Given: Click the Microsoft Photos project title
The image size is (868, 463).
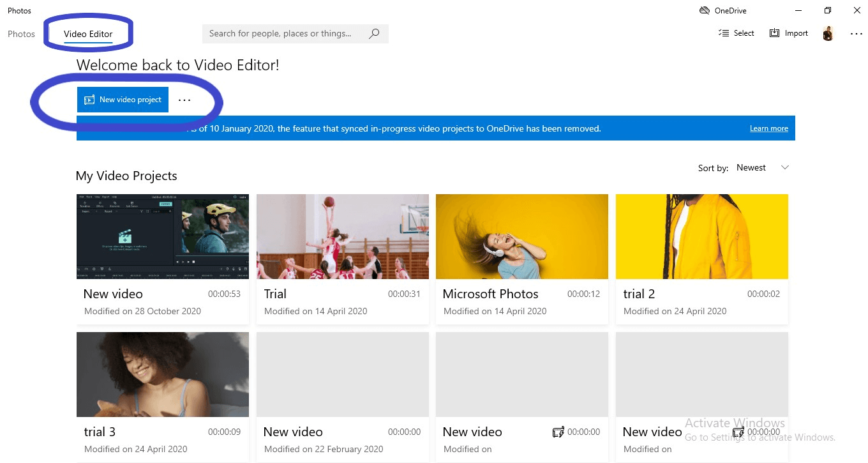Looking at the screenshot, I should (x=490, y=294).
